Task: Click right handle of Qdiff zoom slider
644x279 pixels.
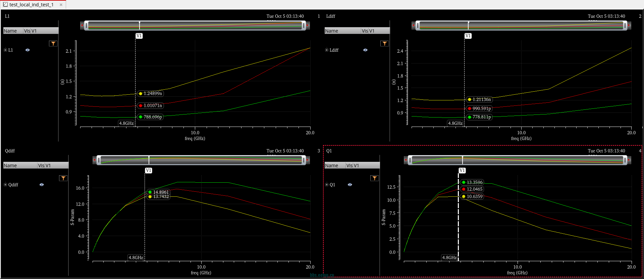Action: pyautogui.click(x=304, y=160)
